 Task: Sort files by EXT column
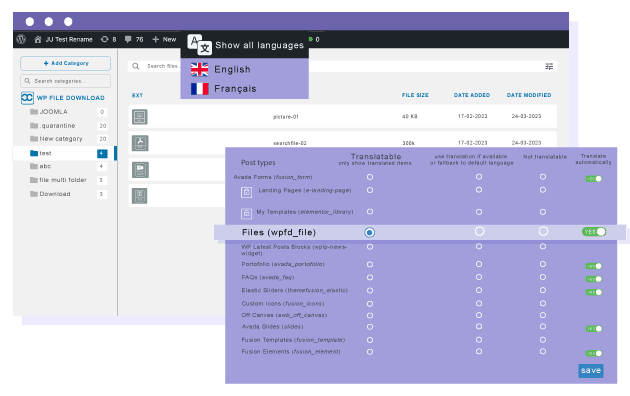[137, 96]
